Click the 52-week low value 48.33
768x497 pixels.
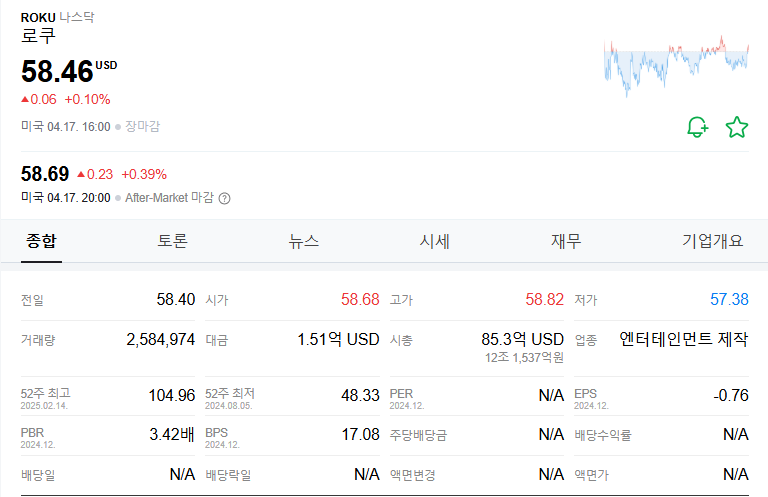click(x=360, y=395)
